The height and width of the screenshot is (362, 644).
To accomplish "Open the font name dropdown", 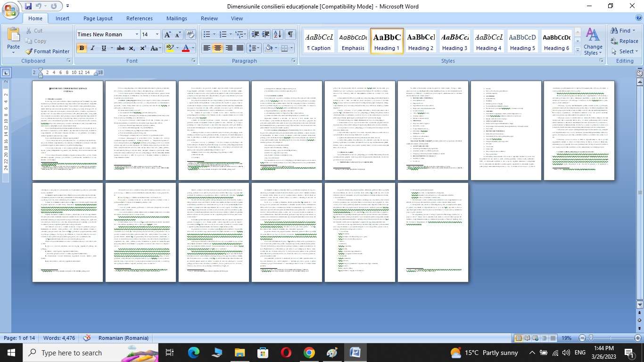I will (137, 34).
